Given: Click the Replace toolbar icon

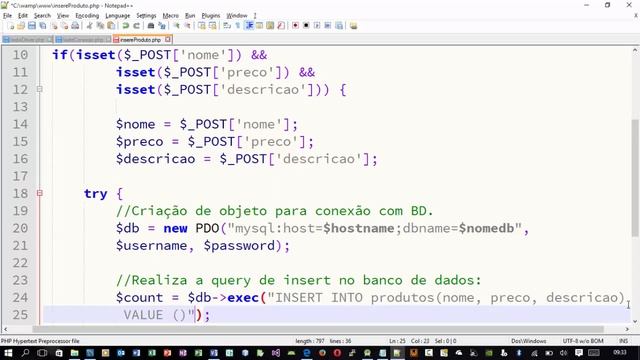Looking at the screenshot, I should click(x=162, y=26).
